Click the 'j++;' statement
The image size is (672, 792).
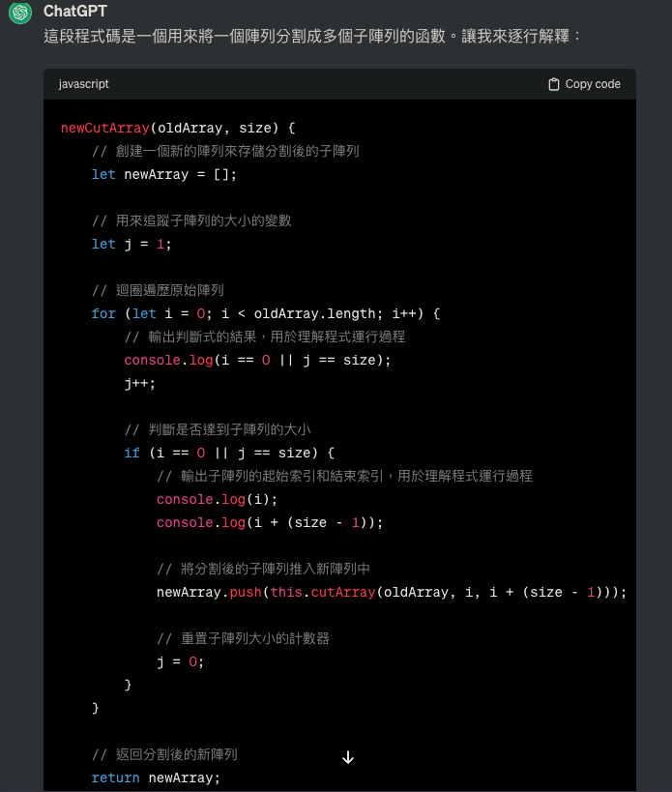coord(139,383)
